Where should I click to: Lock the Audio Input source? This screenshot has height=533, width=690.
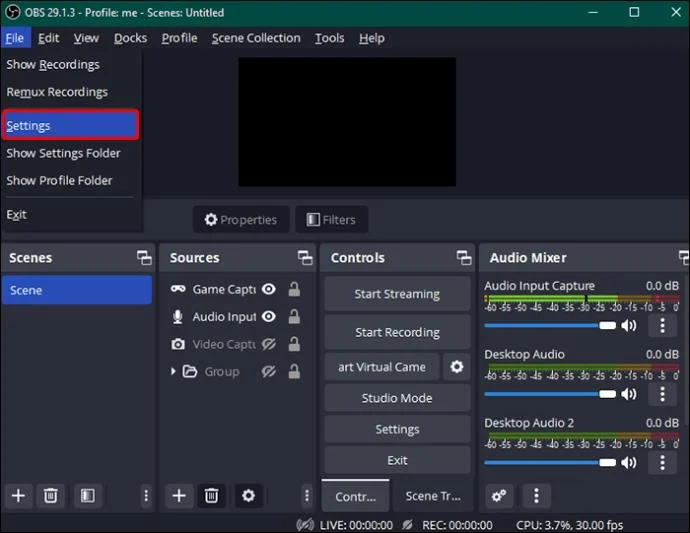294,316
